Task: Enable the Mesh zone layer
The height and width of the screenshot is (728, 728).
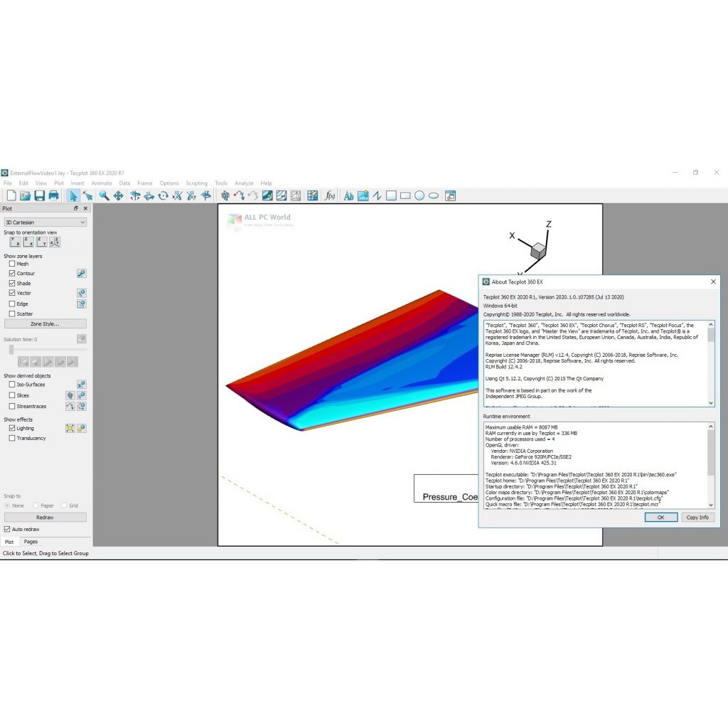Action: [12, 264]
